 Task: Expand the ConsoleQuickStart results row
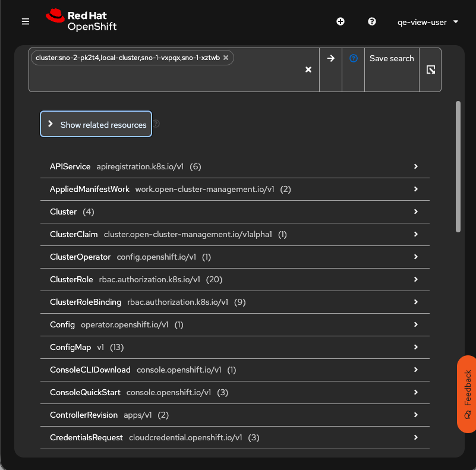[x=235, y=392]
